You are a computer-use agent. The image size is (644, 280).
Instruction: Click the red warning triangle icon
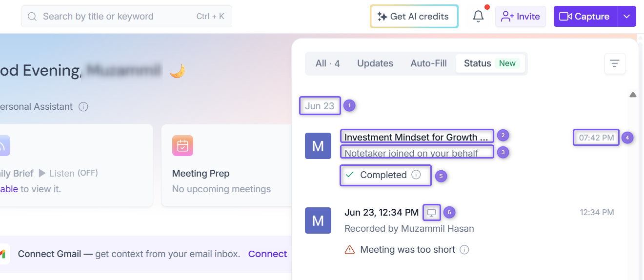tap(350, 250)
